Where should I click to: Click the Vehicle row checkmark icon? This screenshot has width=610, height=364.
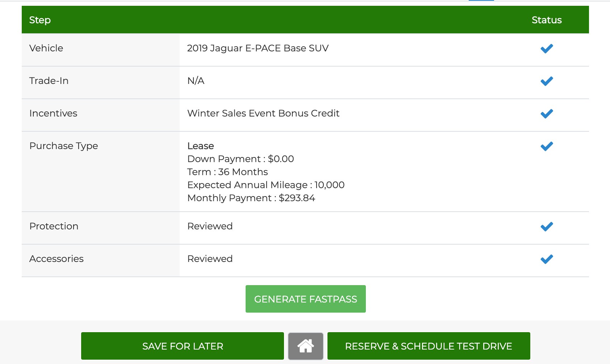tap(547, 48)
